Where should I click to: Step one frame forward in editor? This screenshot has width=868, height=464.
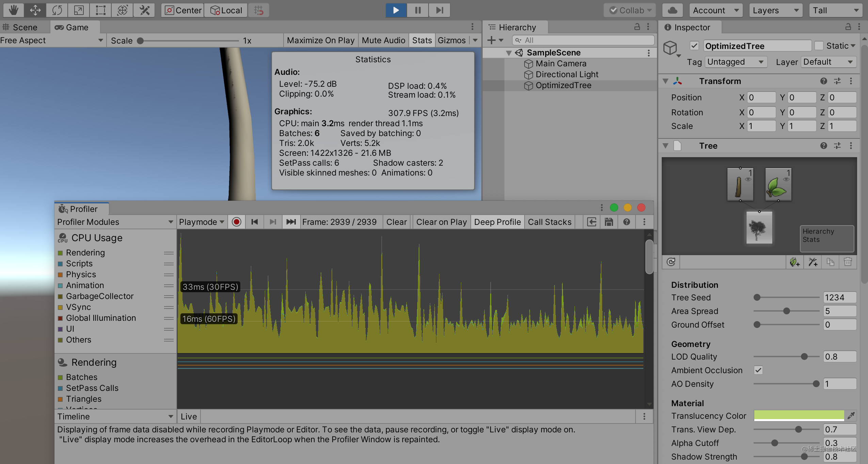point(439,10)
